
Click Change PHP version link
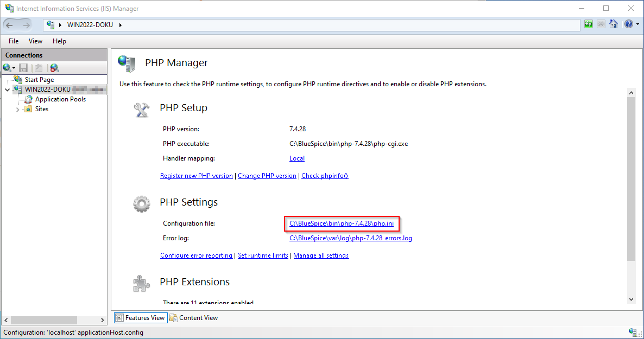(x=267, y=176)
